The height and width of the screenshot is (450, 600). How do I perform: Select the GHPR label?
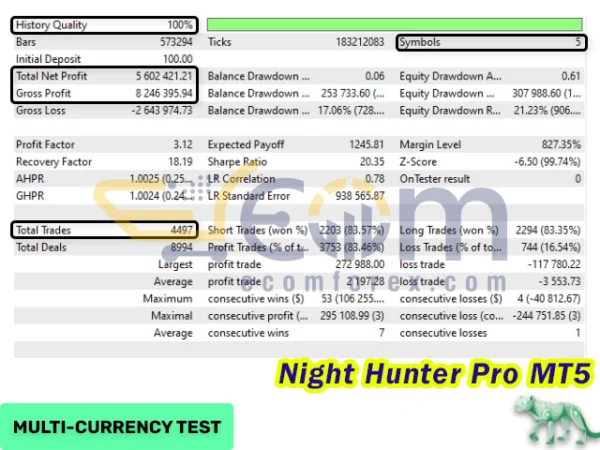pyautogui.click(x=30, y=196)
